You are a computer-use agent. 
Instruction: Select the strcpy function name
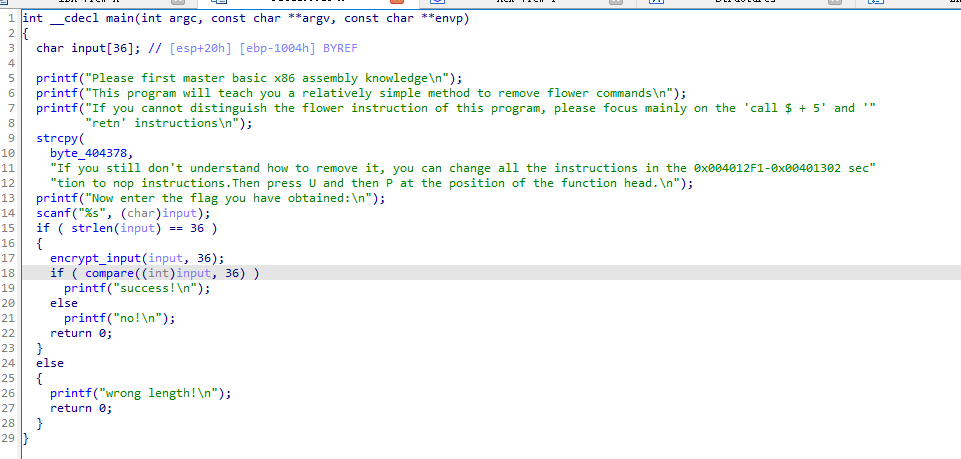(x=57, y=138)
